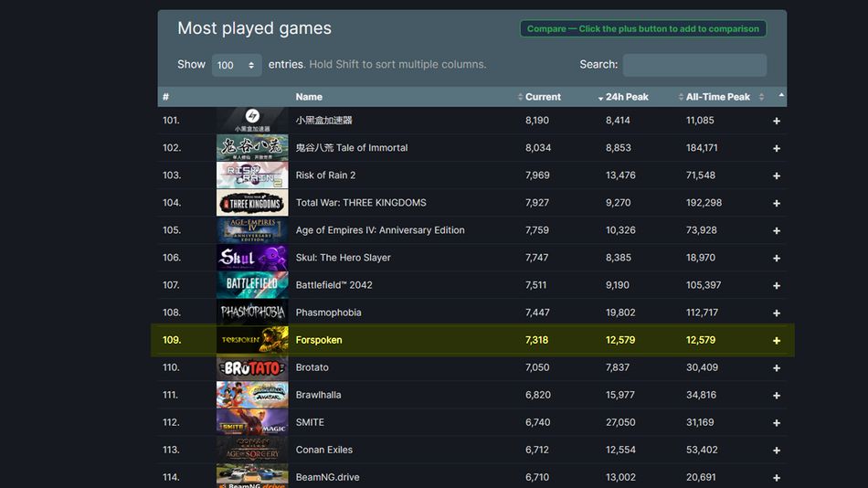Open the 小黑盒加速器 game thumbnail
868x488 pixels.
tap(252, 121)
